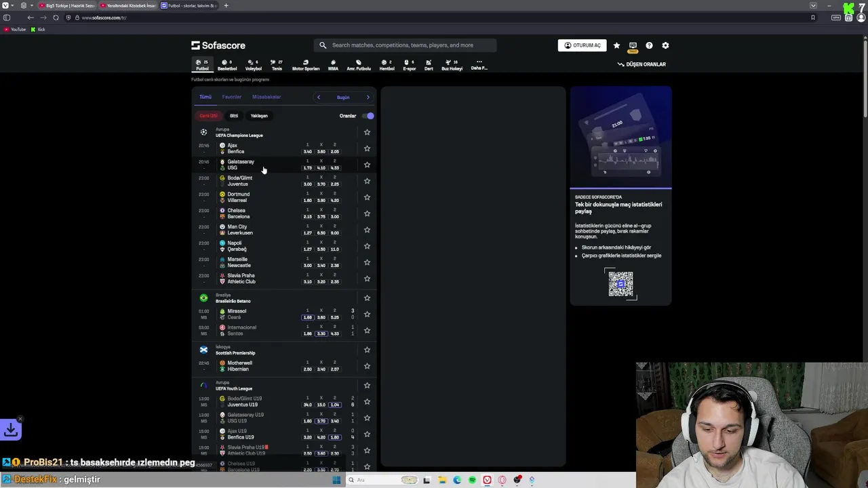This screenshot has width=868, height=488.
Task: Favorite the Motherwell vs Hibernian star
Action: pyautogui.click(x=367, y=366)
